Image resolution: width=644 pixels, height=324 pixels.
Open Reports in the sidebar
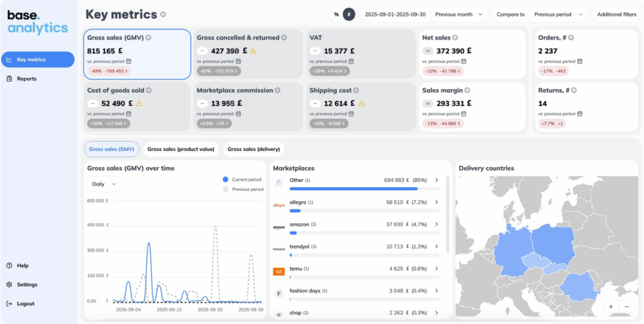(26, 79)
